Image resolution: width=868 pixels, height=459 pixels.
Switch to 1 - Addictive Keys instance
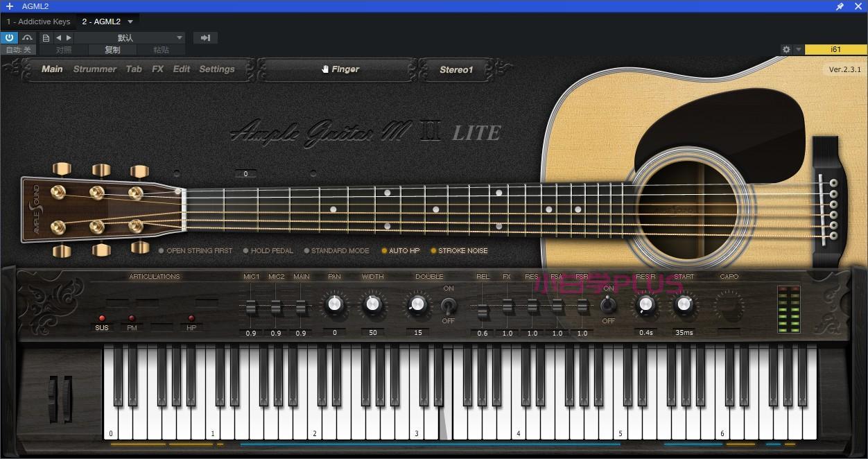tap(38, 22)
